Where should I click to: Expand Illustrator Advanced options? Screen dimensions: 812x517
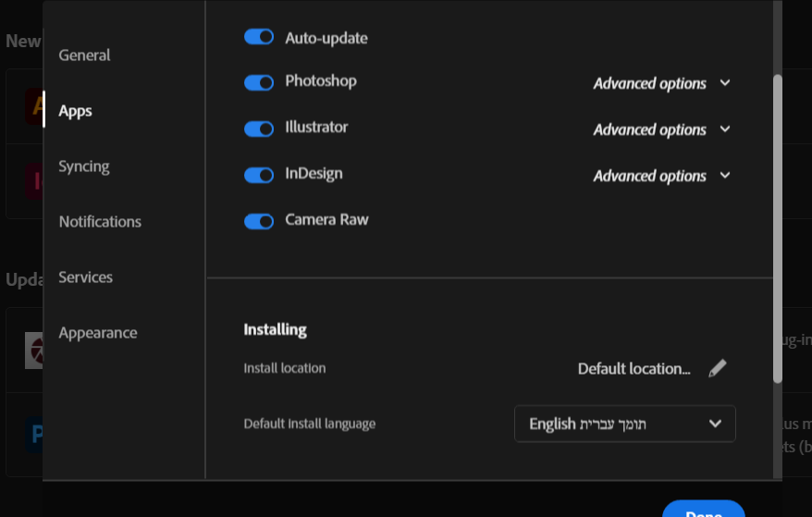tap(650, 129)
